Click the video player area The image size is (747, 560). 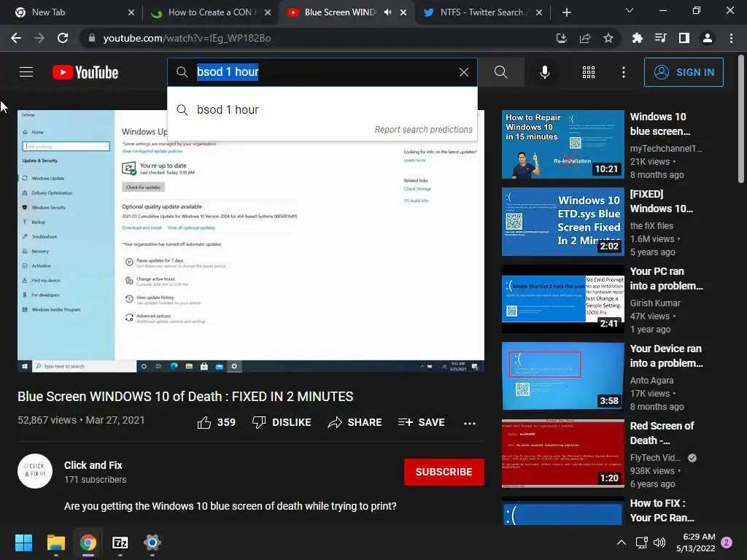point(251,241)
